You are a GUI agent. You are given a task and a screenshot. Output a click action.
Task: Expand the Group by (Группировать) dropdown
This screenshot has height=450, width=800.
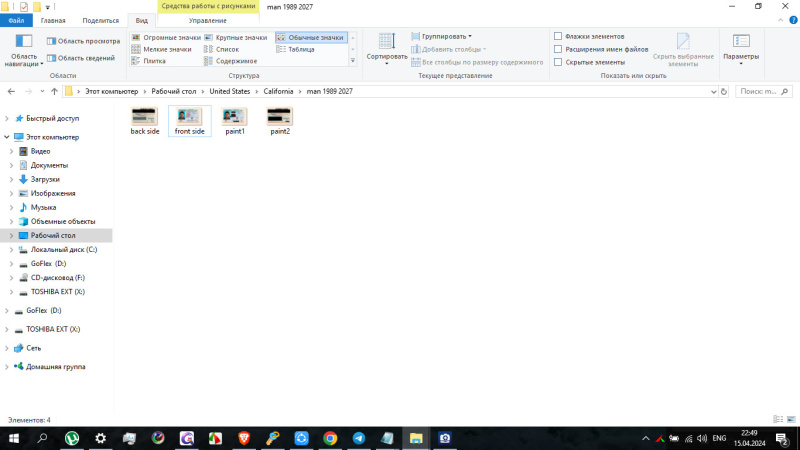441,36
